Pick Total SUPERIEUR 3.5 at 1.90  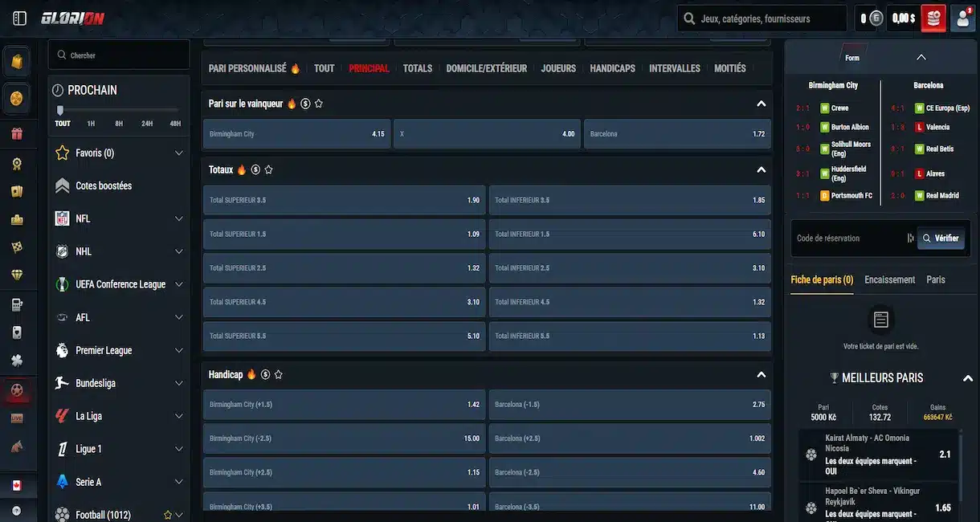coord(344,200)
